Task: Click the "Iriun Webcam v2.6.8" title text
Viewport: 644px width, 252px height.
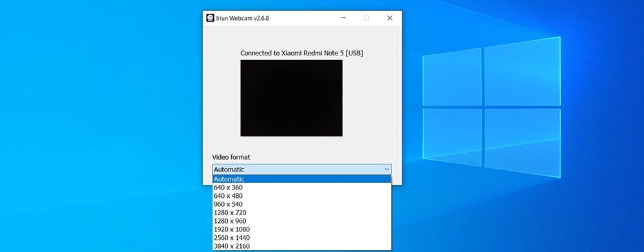Action: coord(242,18)
